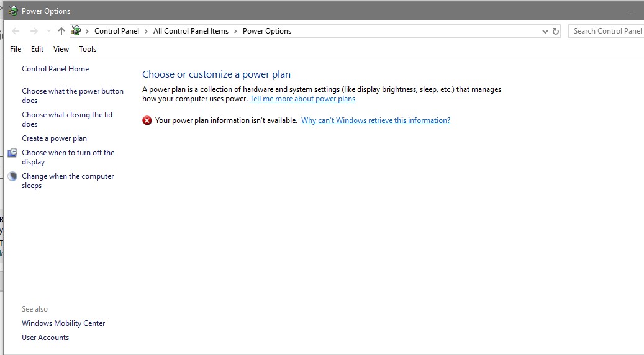Open the Tools menu

tap(88, 49)
